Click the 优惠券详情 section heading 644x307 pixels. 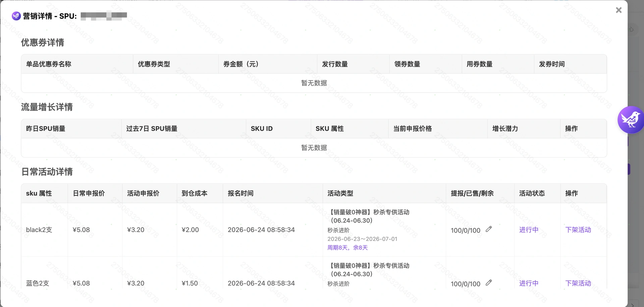43,42
